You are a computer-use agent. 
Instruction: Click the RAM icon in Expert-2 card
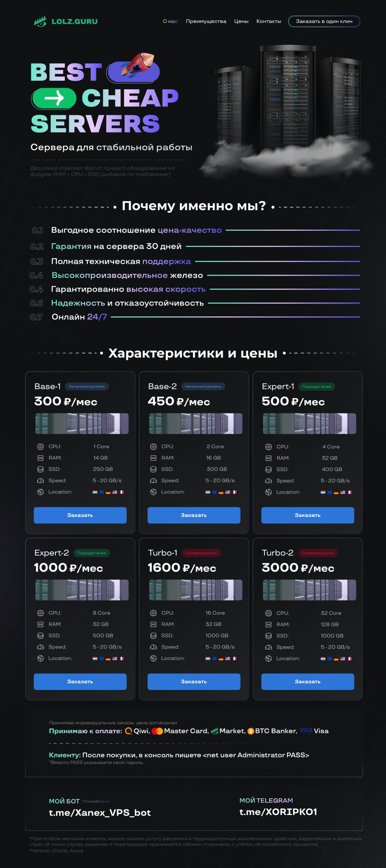(x=40, y=624)
